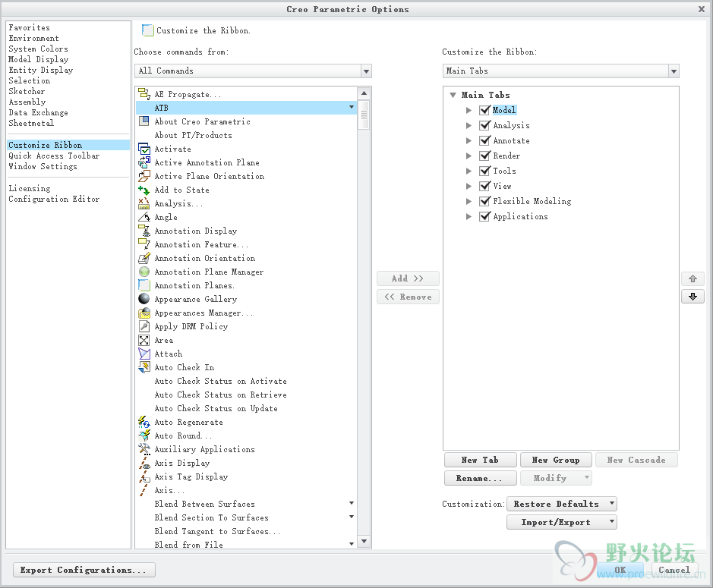The height and width of the screenshot is (588, 713).
Task: Choose the Annotation Display icon
Action: [x=144, y=231]
